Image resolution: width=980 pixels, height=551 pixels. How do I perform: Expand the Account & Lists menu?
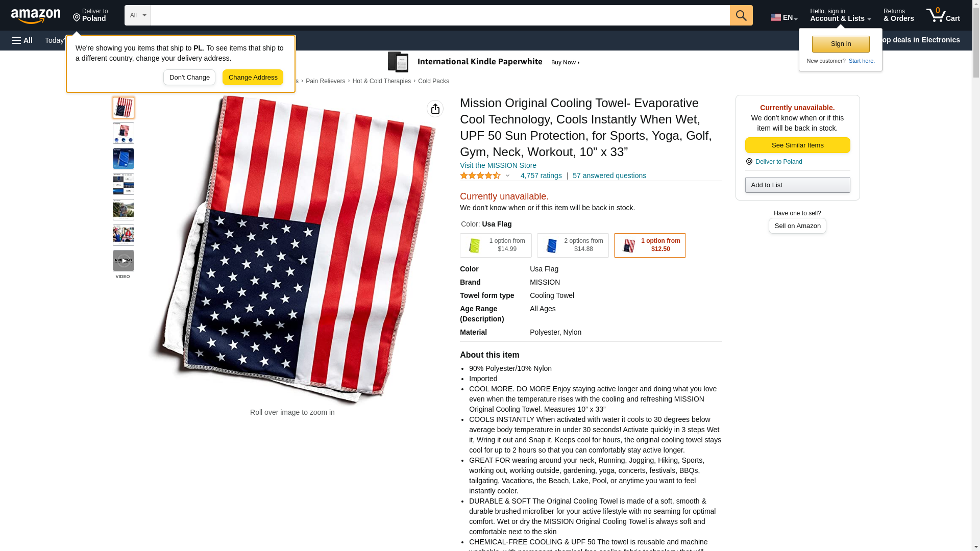tap(840, 15)
